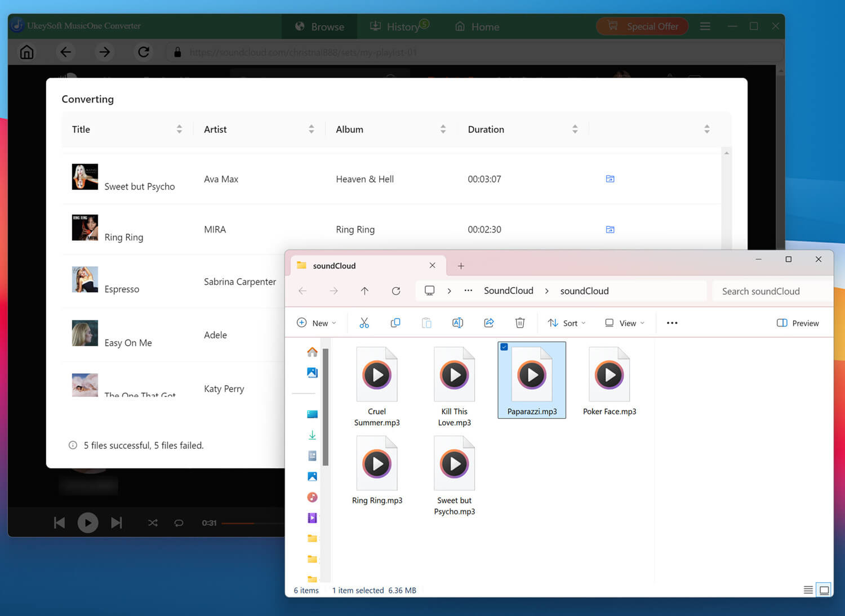Close the soundCloud Explorer tab

coord(432,266)
